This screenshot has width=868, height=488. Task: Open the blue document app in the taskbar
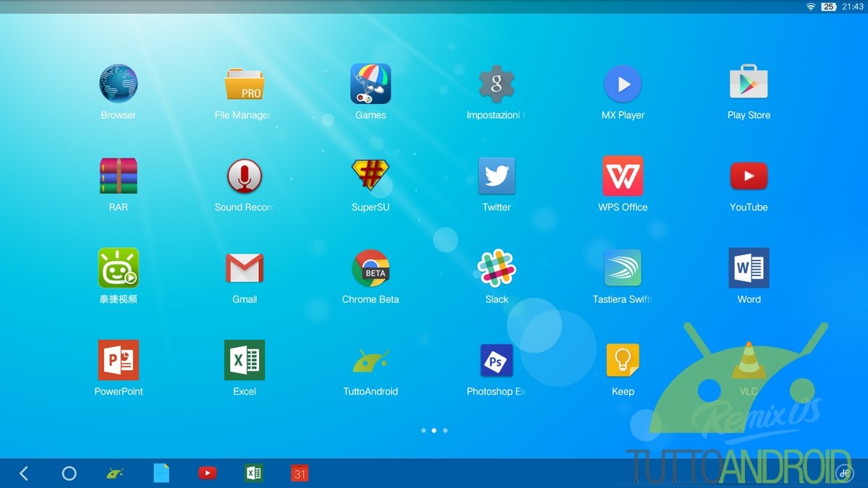(161, 474)
